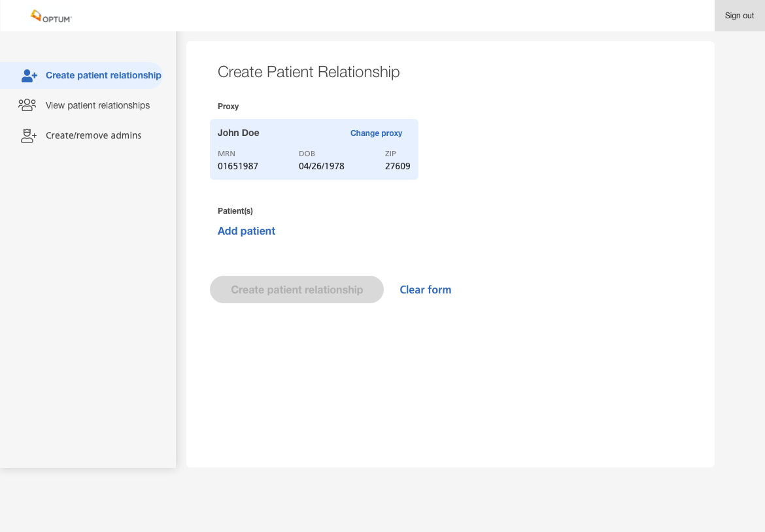The height and width of the screenshot is (532, 765).
Task: Open Create/remove admins menu text
Action: pyautogui.click(x=93, y=135)
